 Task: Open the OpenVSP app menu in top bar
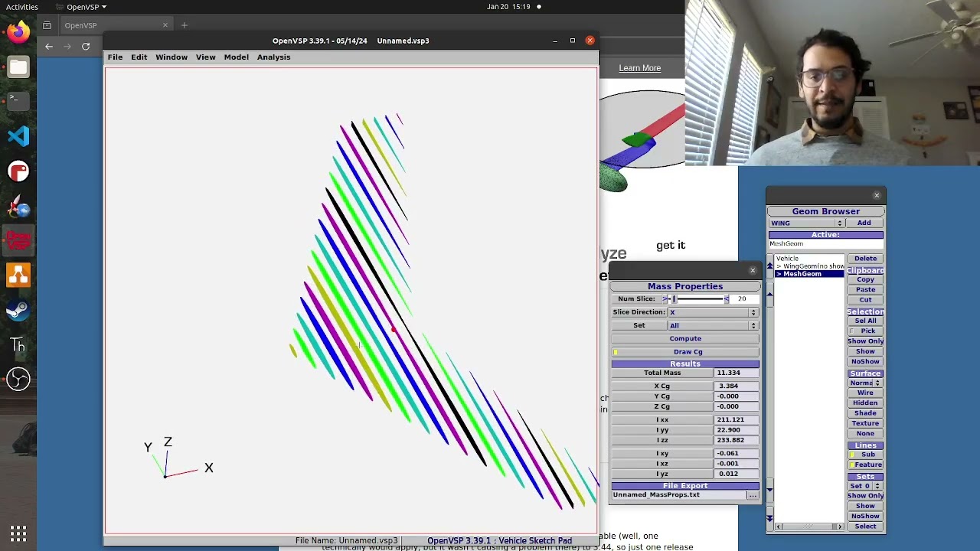point(81,7)
